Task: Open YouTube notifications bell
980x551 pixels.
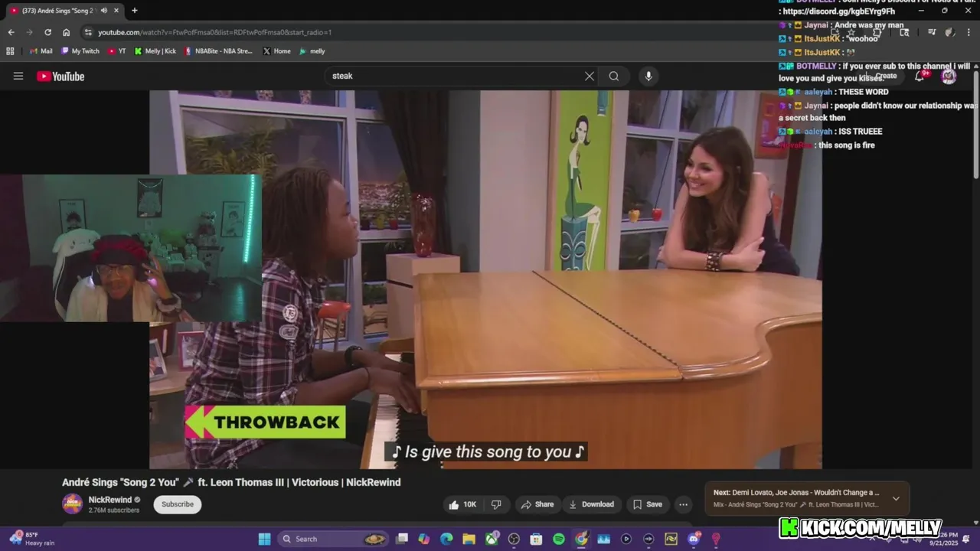Action: point(920,76)
